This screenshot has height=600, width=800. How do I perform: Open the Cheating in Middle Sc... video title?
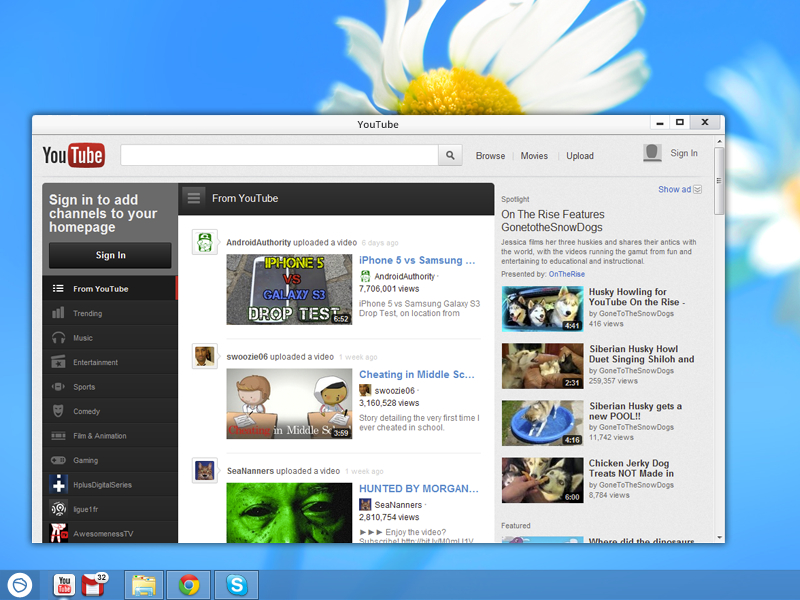(416, 374)
